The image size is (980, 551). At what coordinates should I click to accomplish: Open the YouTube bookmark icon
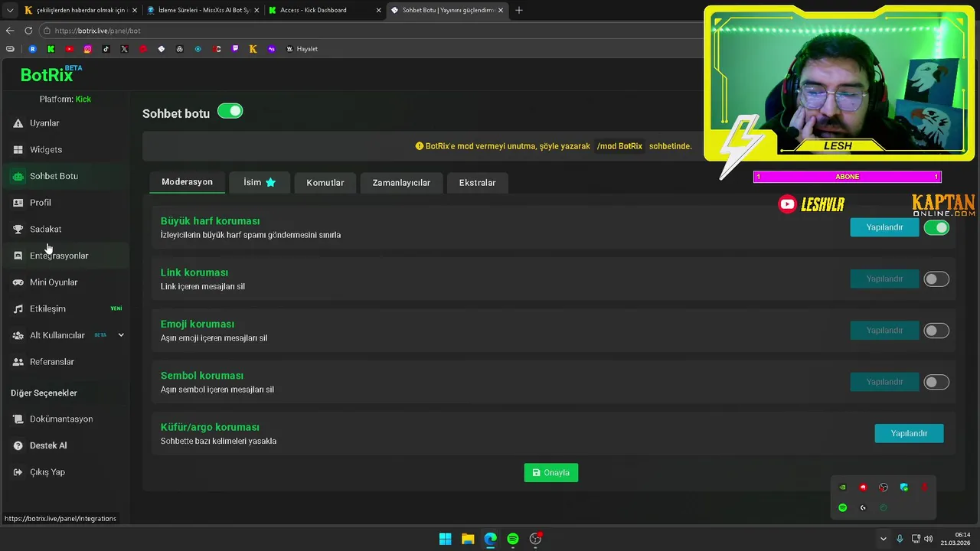(x=69, y=49)
